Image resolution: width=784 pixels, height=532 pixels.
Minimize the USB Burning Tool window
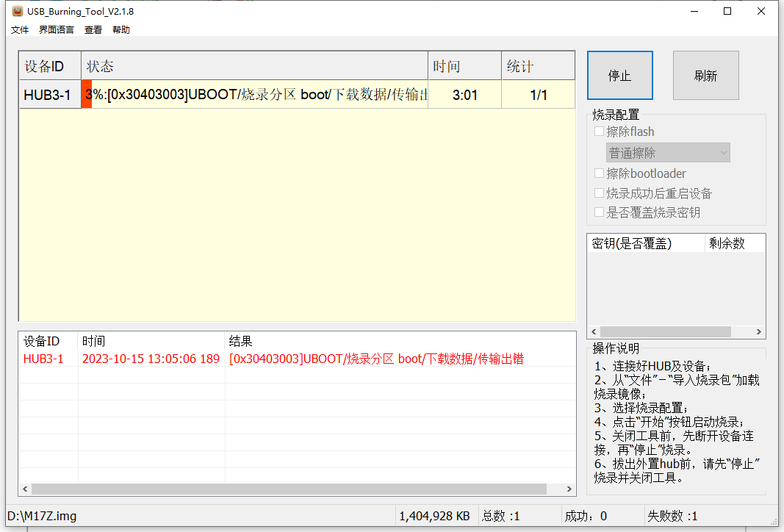pyautogui.click(x=694, y=11)
